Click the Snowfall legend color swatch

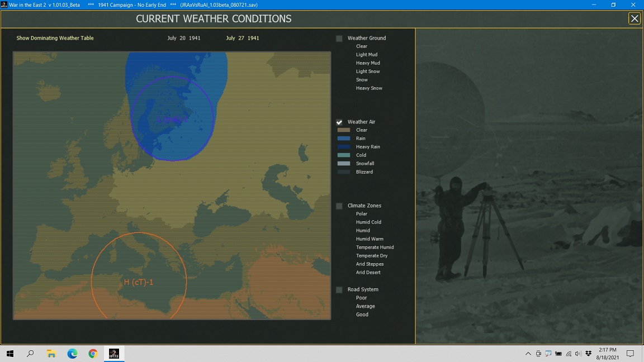click(344, 163)
